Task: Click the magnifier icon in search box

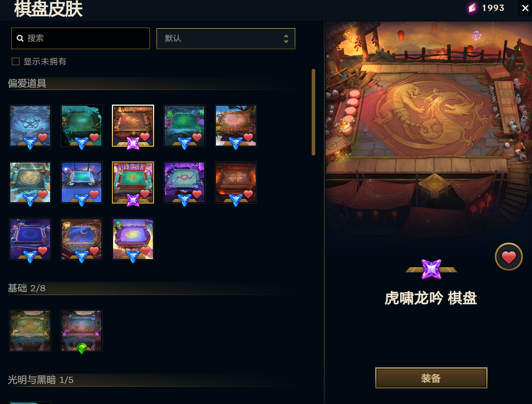Action: pyautogui.click(x=20, y=38)
